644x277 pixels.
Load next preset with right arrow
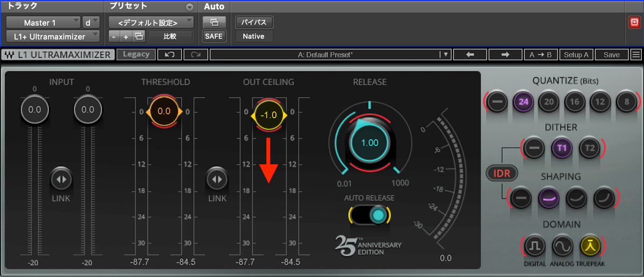click(505, 54)
